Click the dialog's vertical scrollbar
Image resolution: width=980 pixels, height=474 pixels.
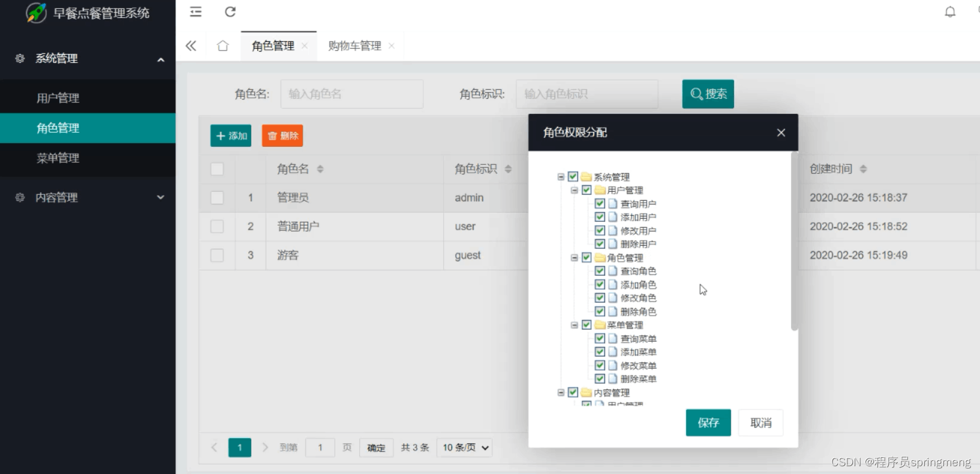click(794, 241)
